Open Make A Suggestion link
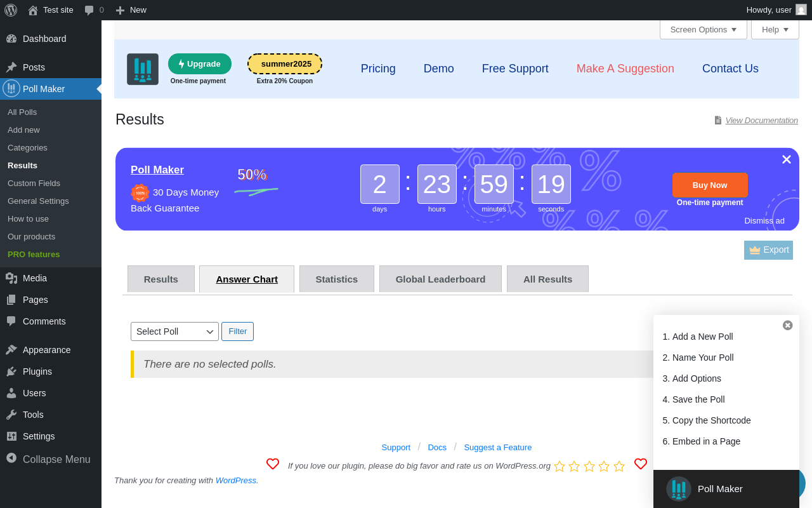Screen dimensions: 812x508 point(625,69)
